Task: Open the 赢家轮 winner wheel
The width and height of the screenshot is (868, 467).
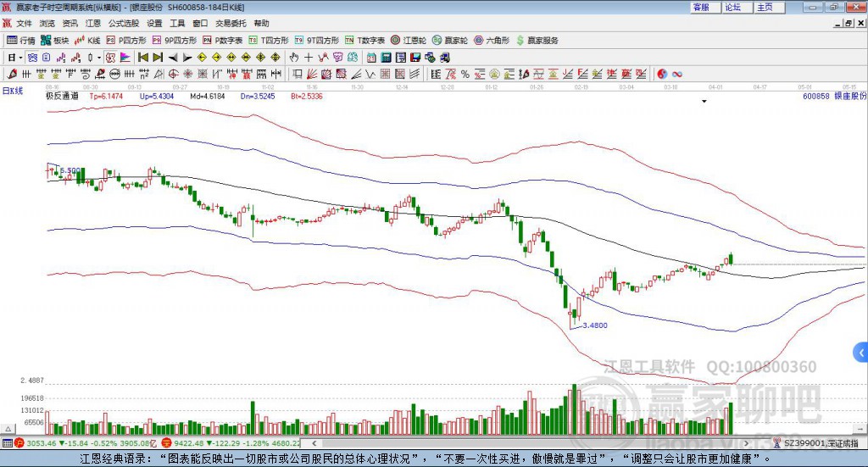Action: pos(450,41)
